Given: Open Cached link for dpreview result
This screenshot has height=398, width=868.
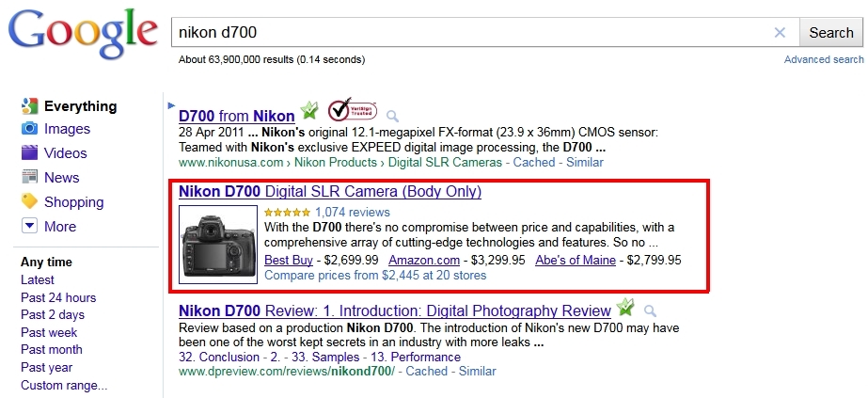Looking at the screenshot, I should pyautogui.click(x=426, y=371).
